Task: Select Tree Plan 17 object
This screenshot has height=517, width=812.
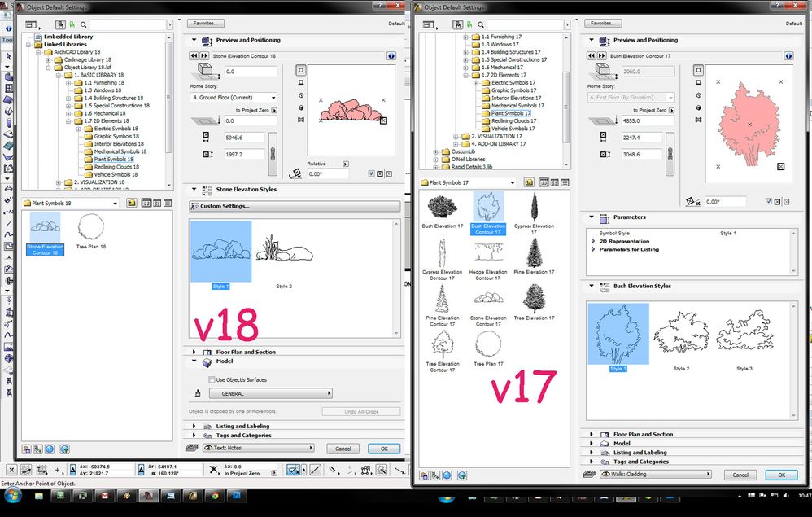Action: pos(488,348)
